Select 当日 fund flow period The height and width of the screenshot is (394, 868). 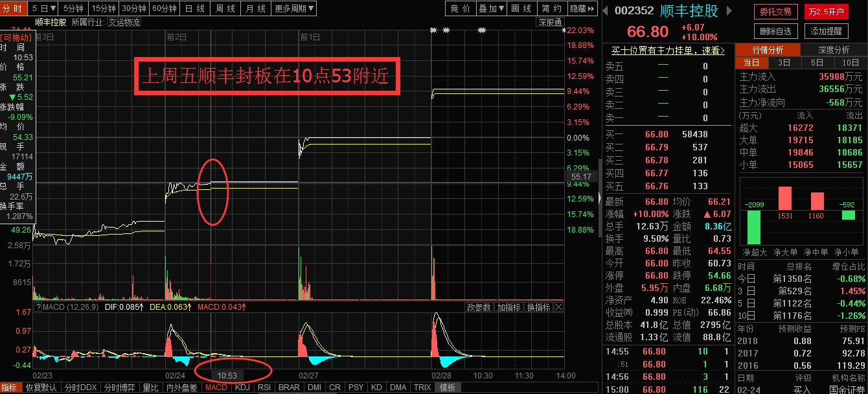tap(751, 63)
